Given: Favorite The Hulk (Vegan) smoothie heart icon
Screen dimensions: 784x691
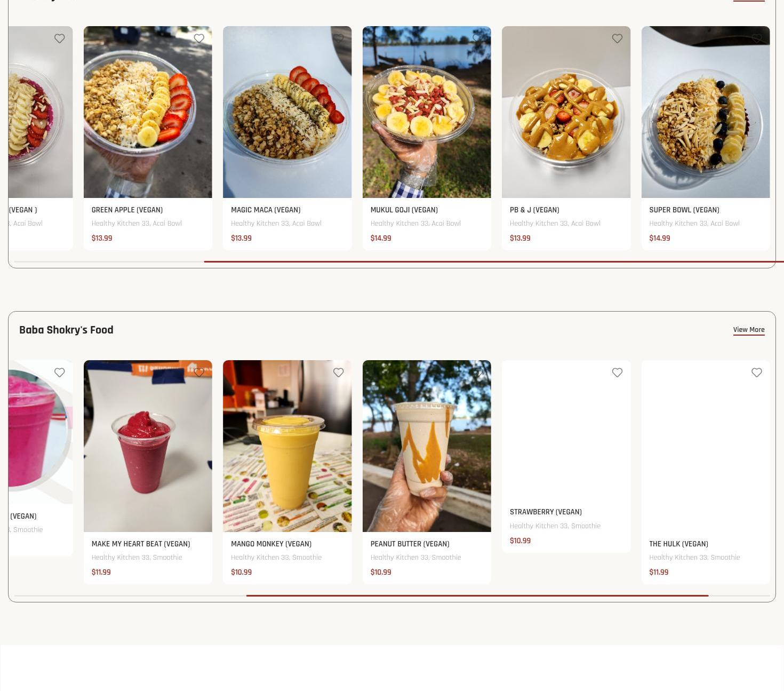Looking at the screenshot, I should [756, 372].
